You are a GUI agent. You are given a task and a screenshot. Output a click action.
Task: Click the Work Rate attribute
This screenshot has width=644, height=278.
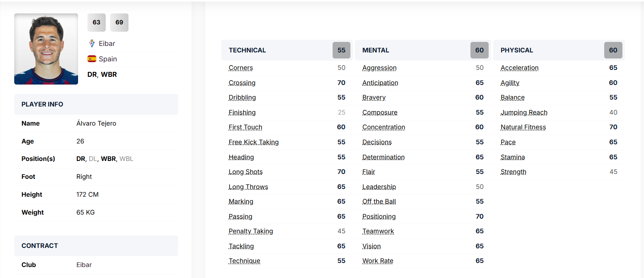[378, 261]
